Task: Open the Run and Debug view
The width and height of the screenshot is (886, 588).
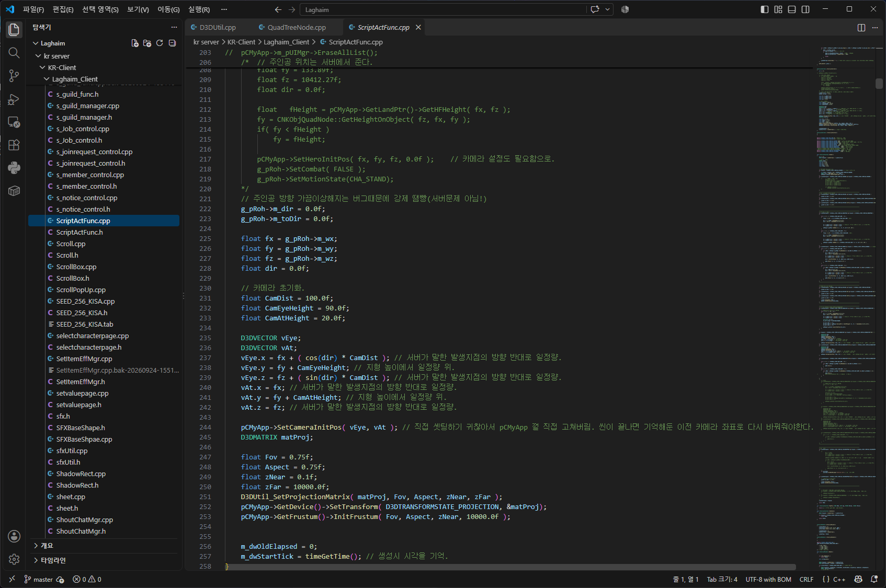Action: tap(14, 99)
